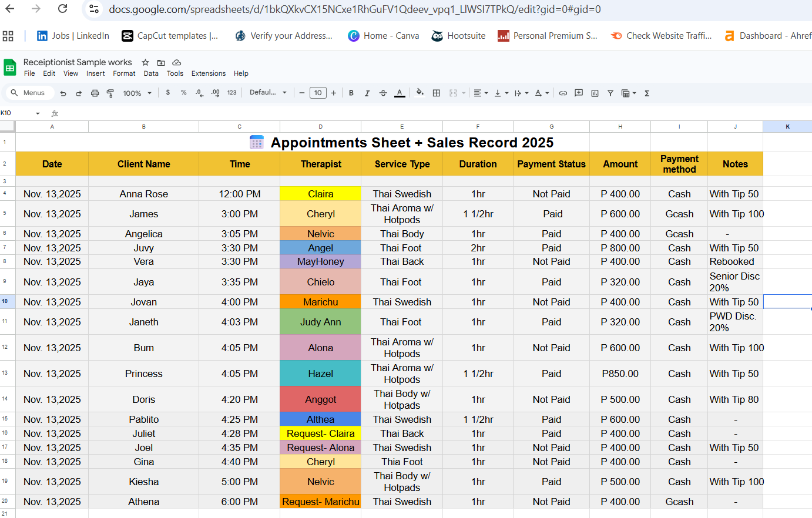The width and height of the screenshot is (812, 518).
Task: Open the Home - Canva bookmark
Action: point(384,36)
